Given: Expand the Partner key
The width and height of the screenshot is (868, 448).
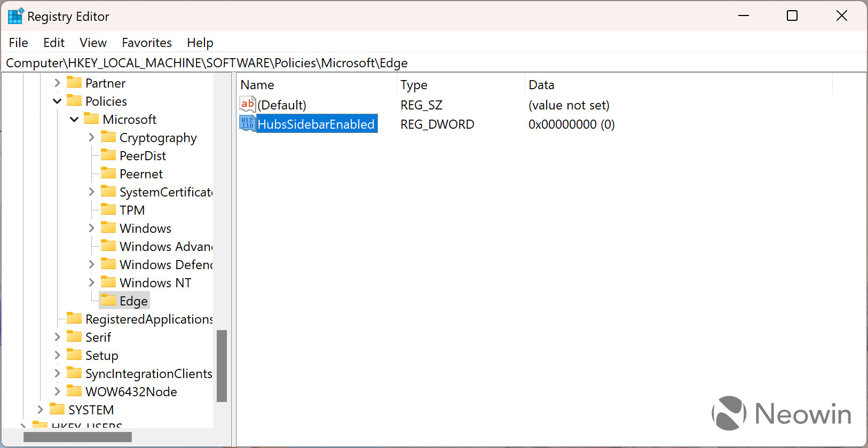Looking at the screenshot, I should click(x=57, y=83).
